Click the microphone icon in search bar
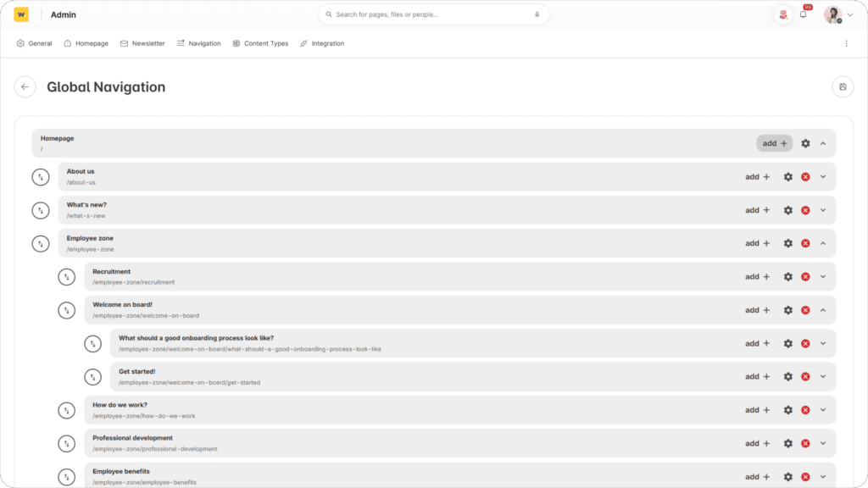The width and height of the screenshot is (868, 488). tap(537, 14)
